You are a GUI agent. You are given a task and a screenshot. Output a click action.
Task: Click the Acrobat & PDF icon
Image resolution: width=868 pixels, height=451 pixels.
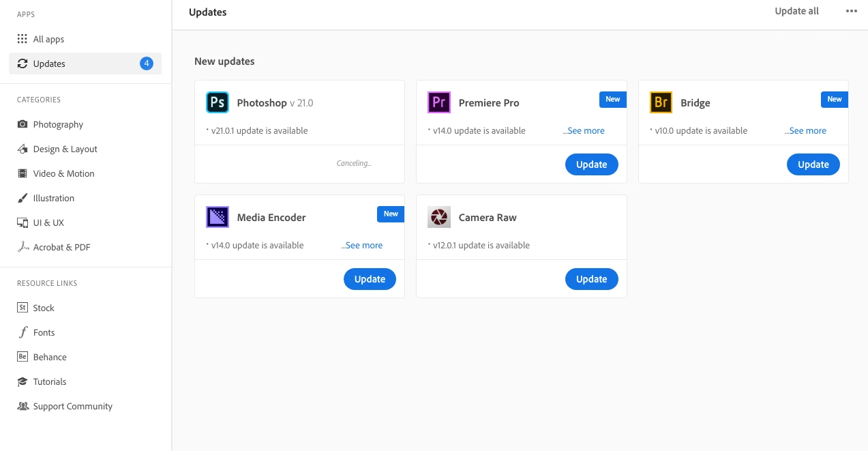(x=23, y=247)
